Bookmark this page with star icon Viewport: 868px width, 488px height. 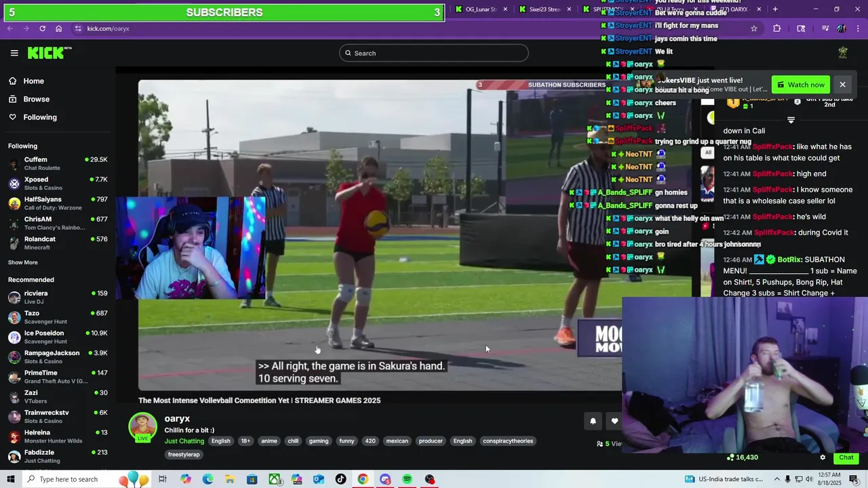(753, 28)
